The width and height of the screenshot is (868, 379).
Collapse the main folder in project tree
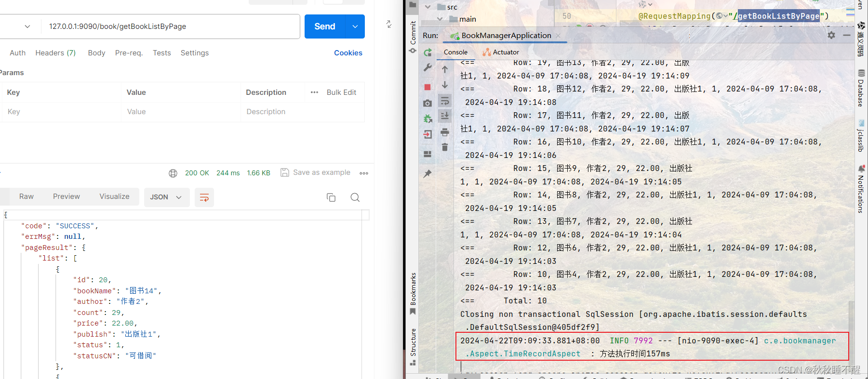click(x=440, y=19)
